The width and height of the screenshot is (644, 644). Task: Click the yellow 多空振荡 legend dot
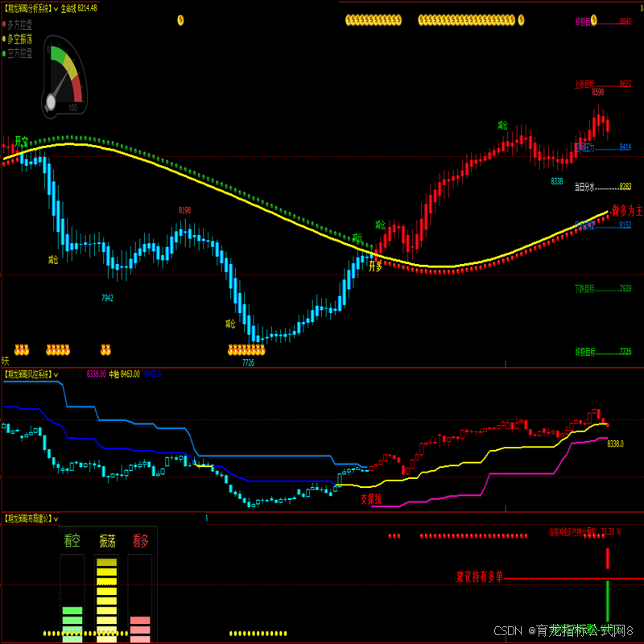pos(4,39)
